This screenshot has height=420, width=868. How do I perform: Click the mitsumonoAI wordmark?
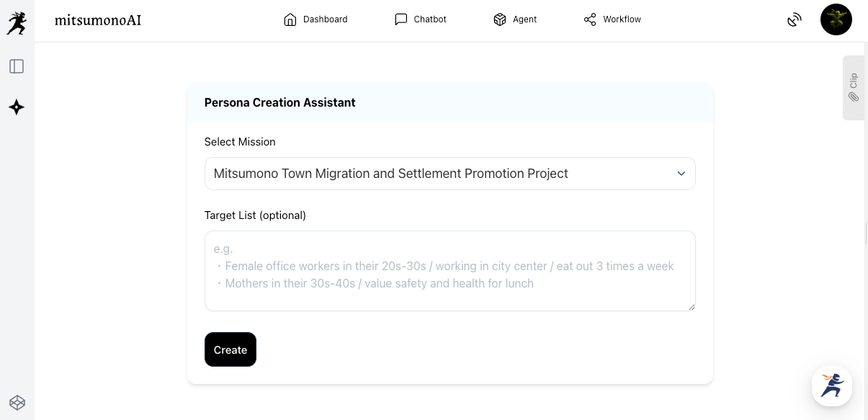(98, 20)
